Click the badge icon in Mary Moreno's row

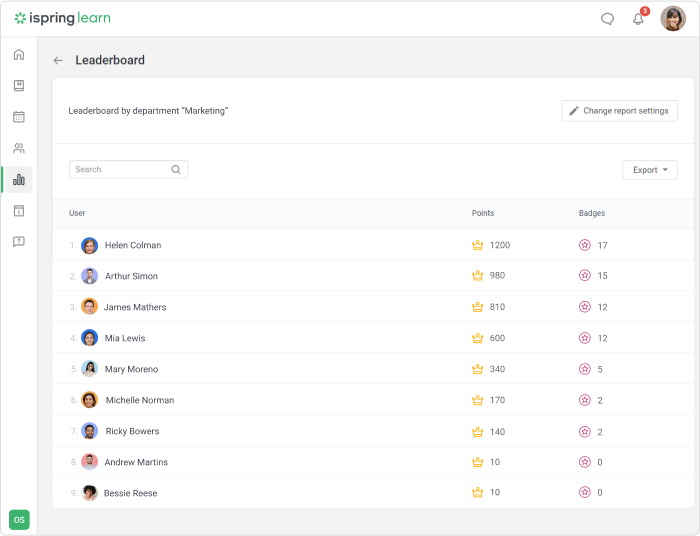click(585, 369)
